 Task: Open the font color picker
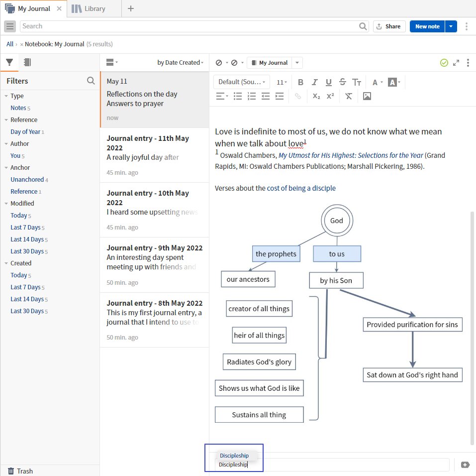[378, 82]
